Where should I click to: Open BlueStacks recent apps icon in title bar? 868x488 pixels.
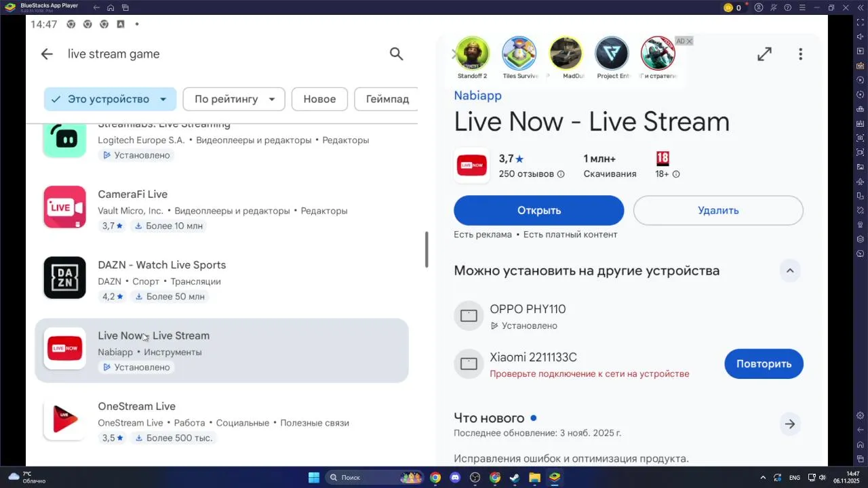125,7
